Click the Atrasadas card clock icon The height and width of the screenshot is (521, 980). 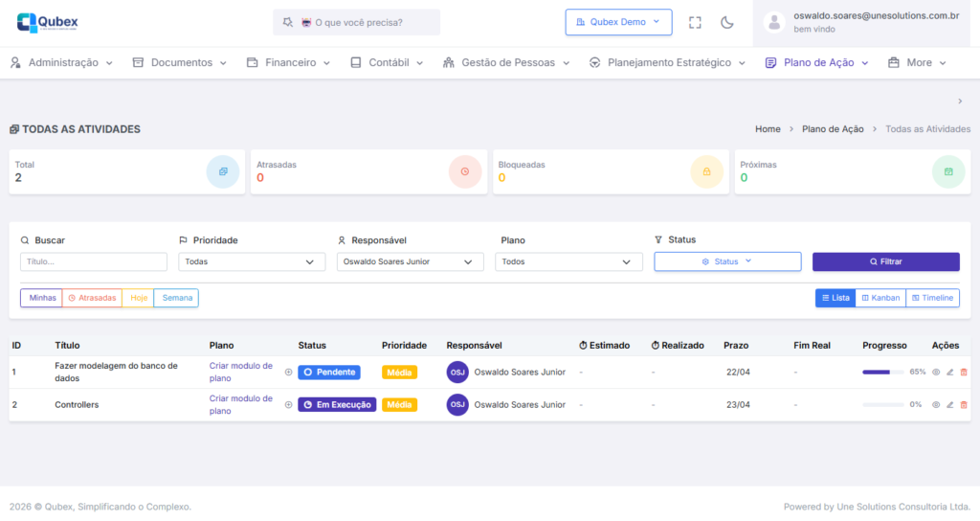465,171
